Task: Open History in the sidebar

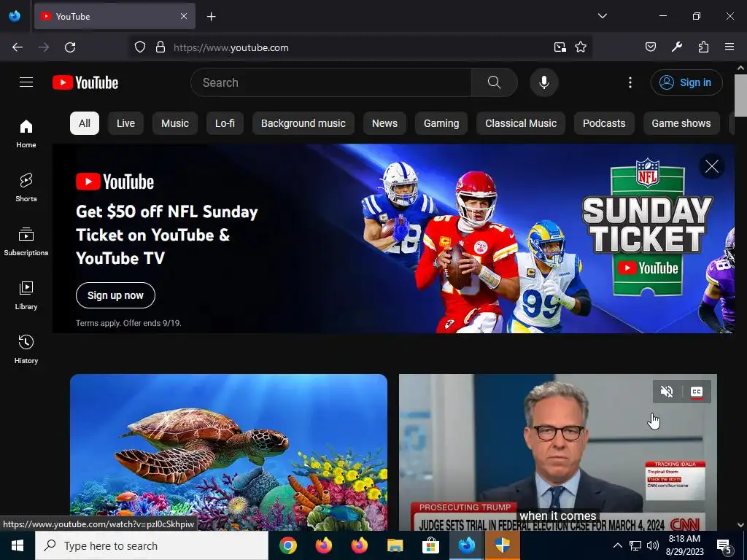Action: pyautogui.click(x=26, y=349)
